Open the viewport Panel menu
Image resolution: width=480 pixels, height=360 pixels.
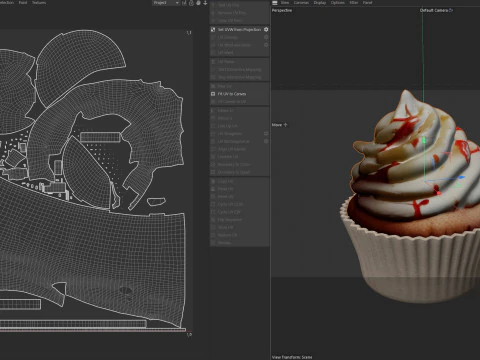pos(367,3)
